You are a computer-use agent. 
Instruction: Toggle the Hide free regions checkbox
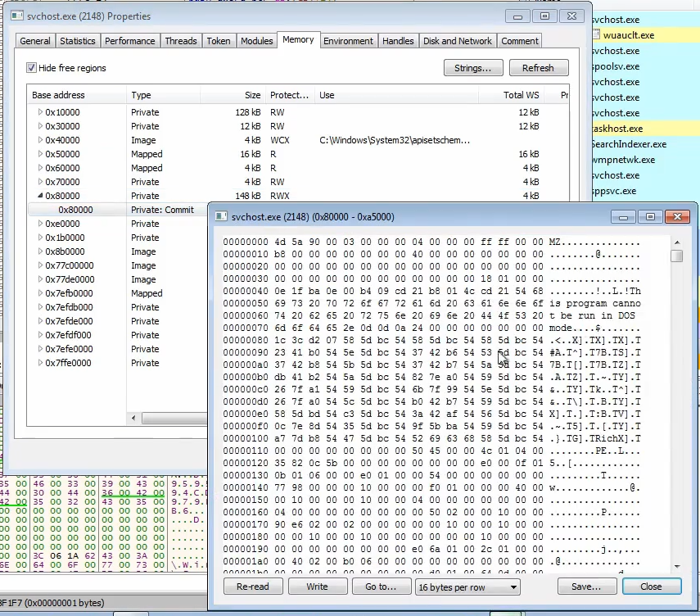click(x=32, y=68)
